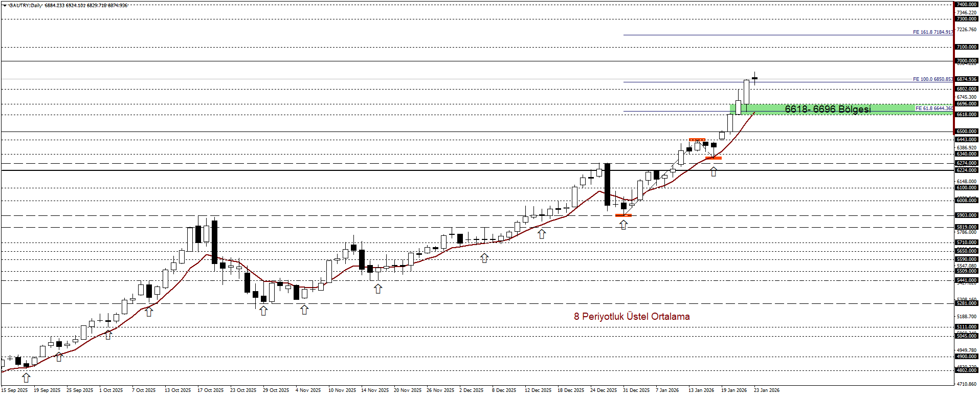Select up arrow near 12 Dec 2025 candles

(542, 234)
